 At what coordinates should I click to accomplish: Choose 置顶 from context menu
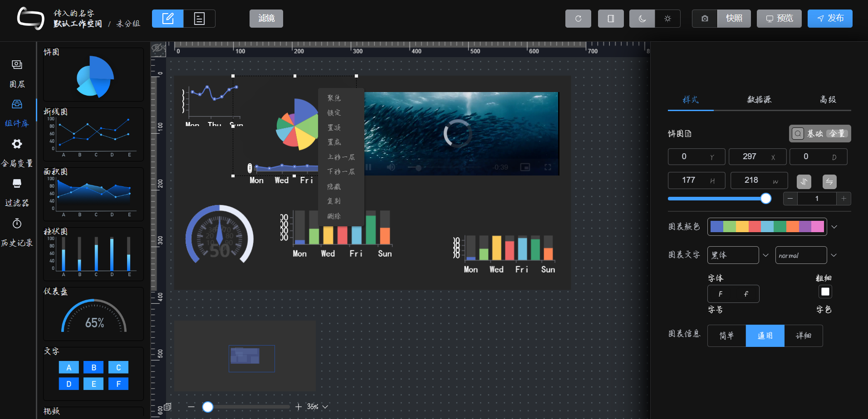click(x=341, y=128)
